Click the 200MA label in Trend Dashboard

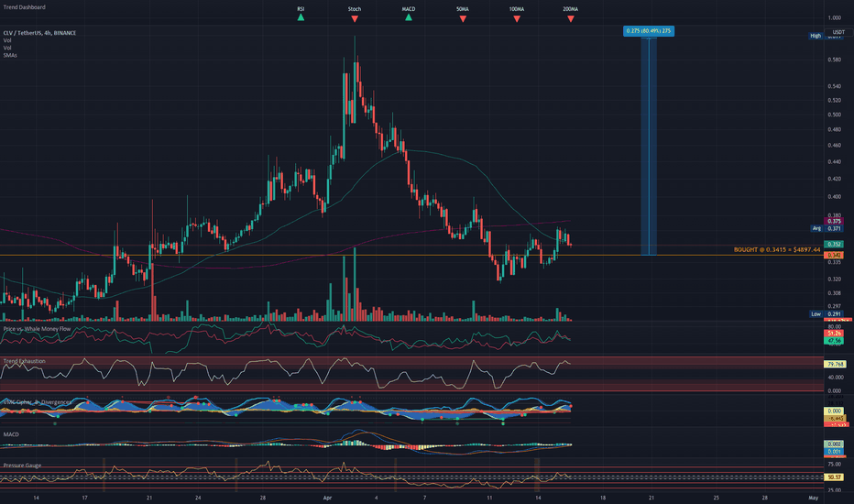570,9
